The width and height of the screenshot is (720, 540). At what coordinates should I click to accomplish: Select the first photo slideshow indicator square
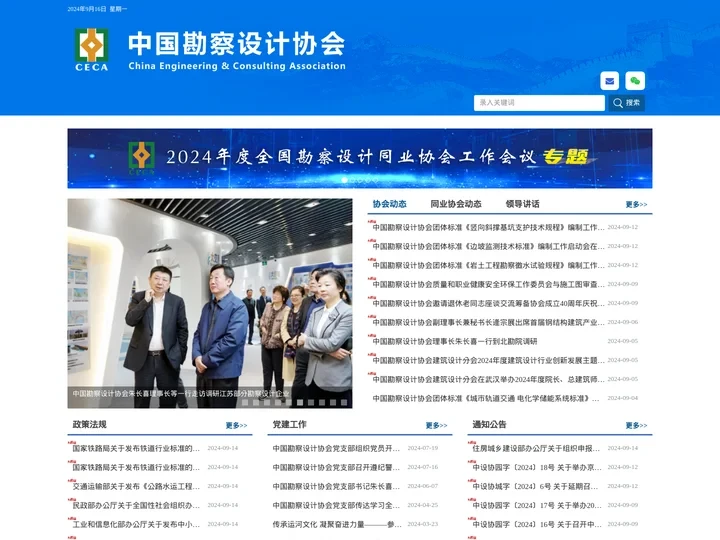click(x=245, y=402)
